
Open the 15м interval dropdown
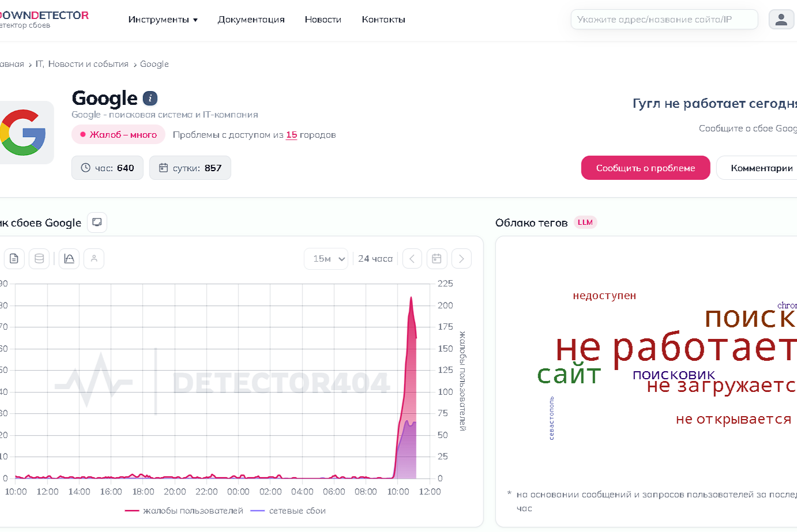coord(326,259)
